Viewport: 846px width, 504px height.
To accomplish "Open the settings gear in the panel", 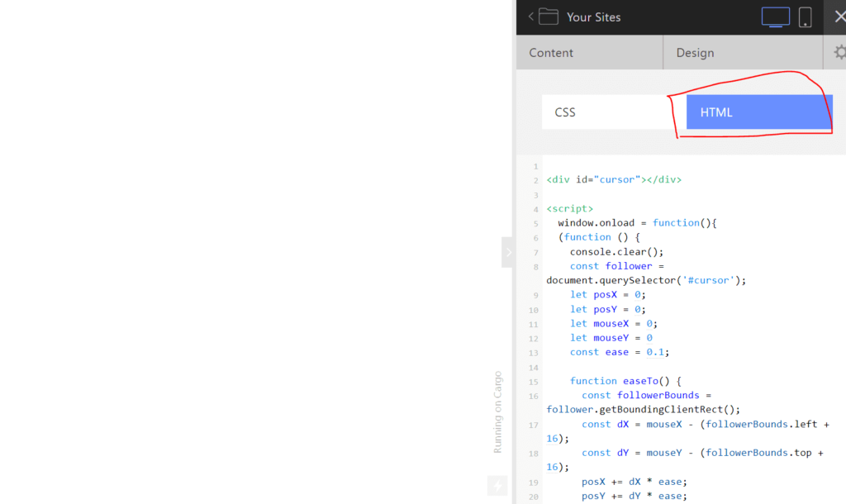I will tap(839, 53).
